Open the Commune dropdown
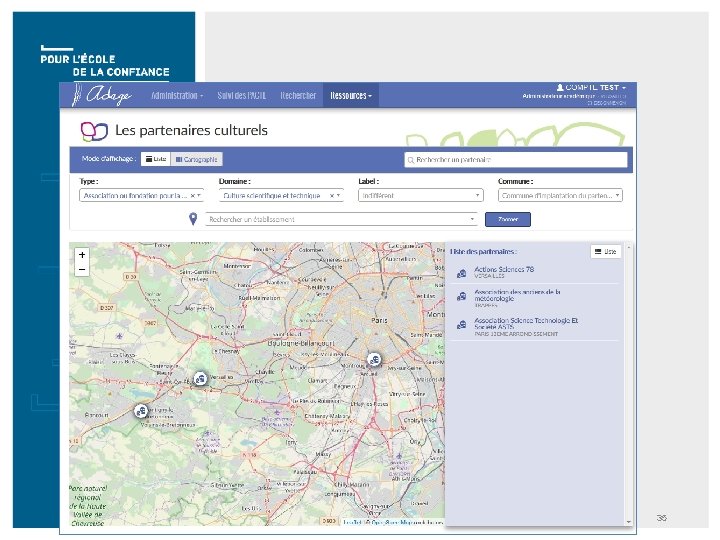The image size is (720, 540). tap(560, 196)
